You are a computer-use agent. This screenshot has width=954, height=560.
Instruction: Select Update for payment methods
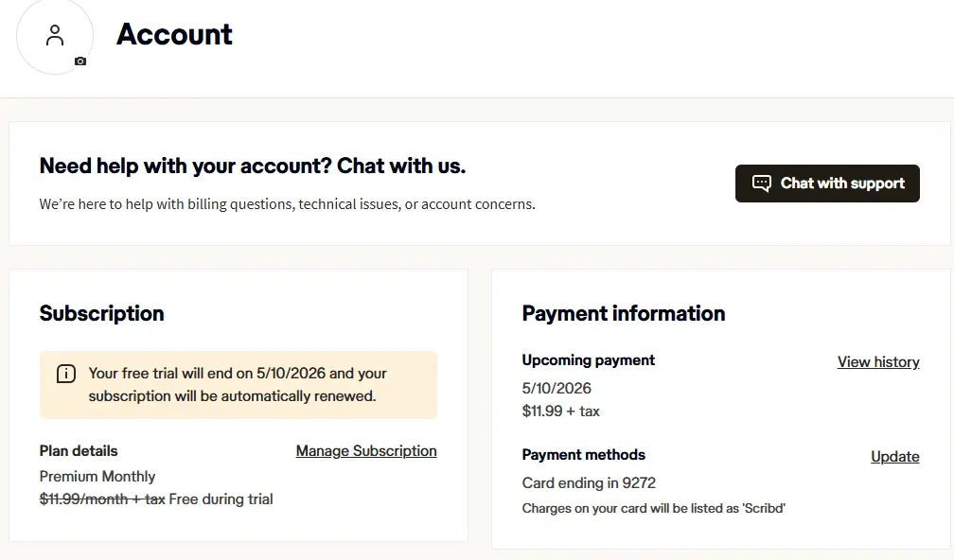[895, 457]
